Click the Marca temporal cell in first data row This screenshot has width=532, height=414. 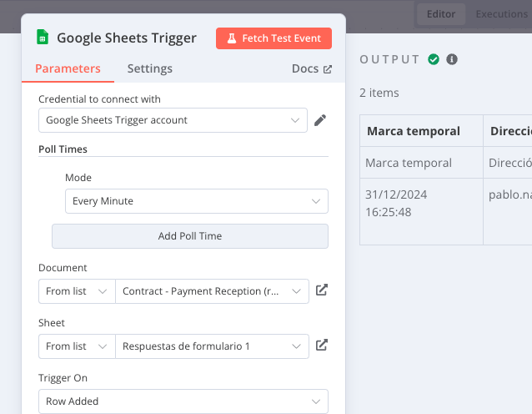(421, 163)
